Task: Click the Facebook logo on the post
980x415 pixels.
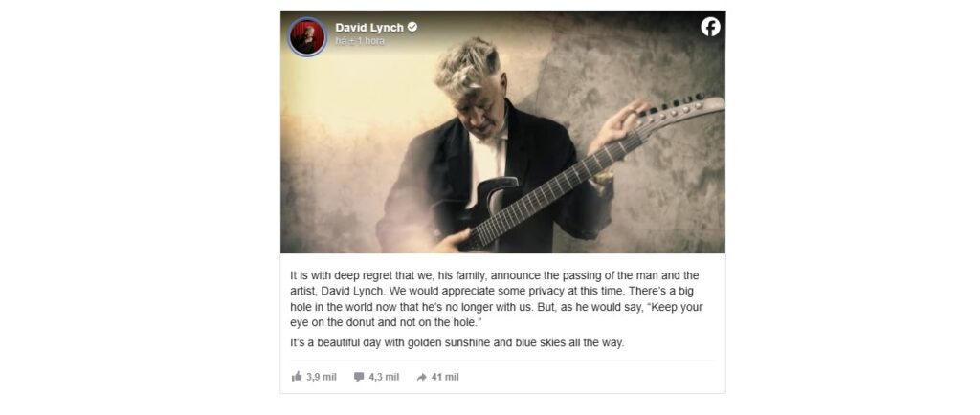Action: (x=710, y=27)
